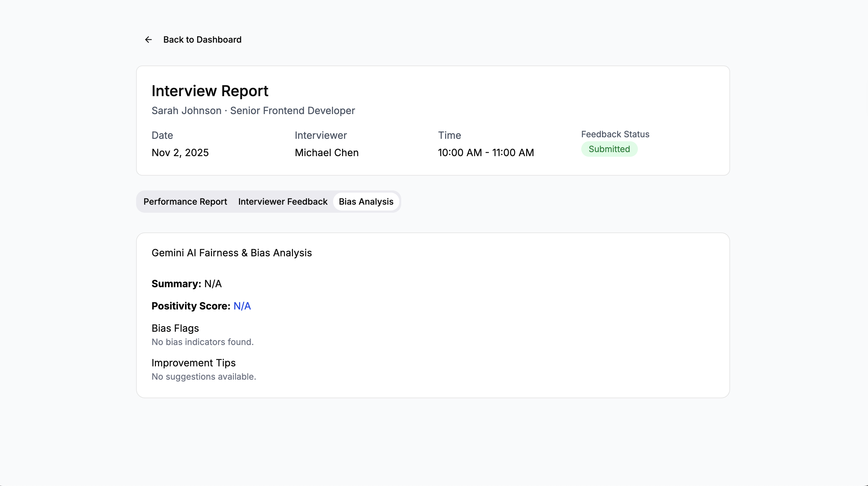Image resolution: width=868 pixels, height=486 pixels.
Task: Click the Bias Flags heading
Action: pos(175,328)
